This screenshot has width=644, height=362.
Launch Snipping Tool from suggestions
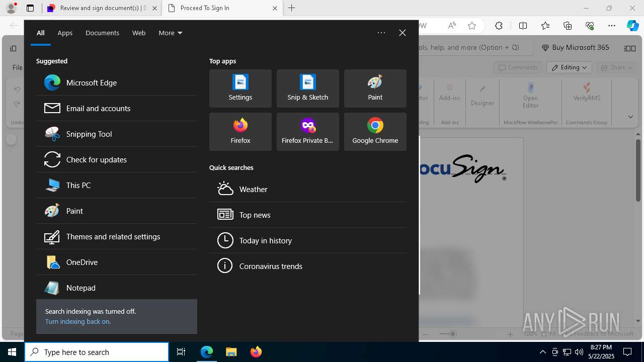117,134
